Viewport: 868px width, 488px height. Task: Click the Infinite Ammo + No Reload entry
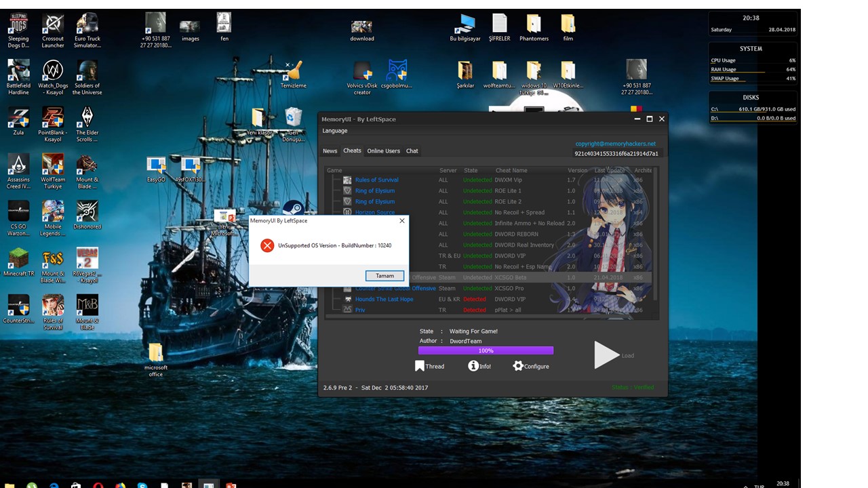pos(530,224)
